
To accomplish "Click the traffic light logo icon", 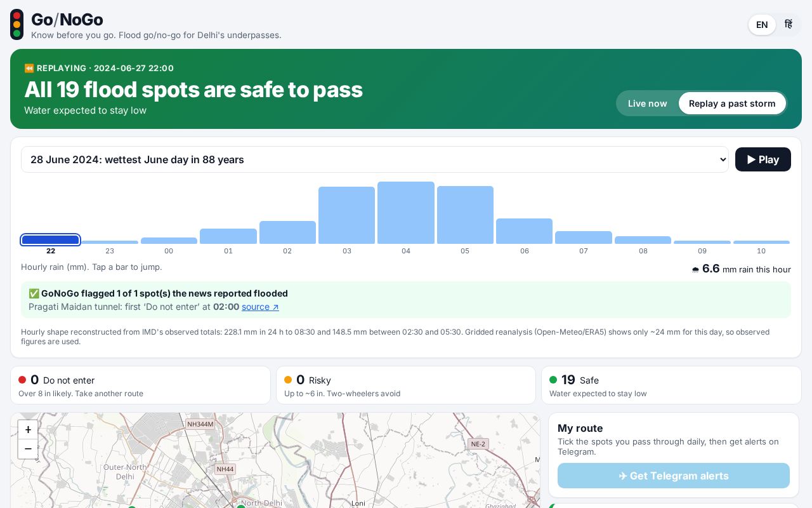I will 17,25.
